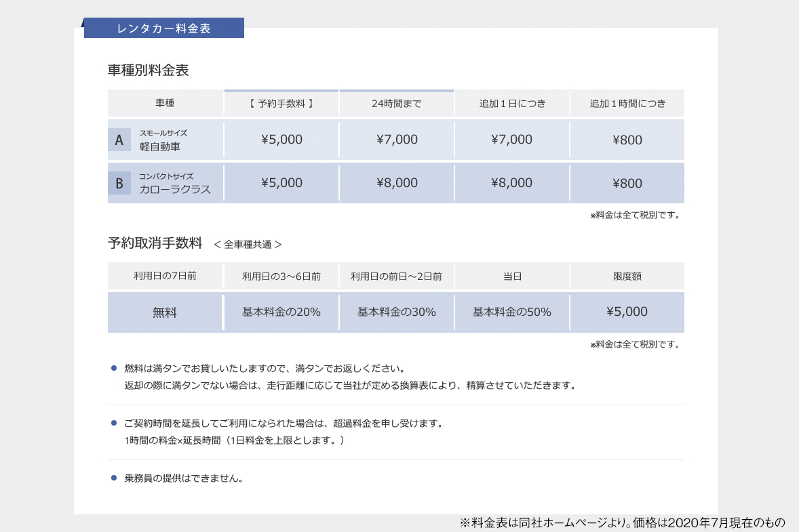Select the 基本料金の20% cell
The image size is (799, 532).
(281, 312)
